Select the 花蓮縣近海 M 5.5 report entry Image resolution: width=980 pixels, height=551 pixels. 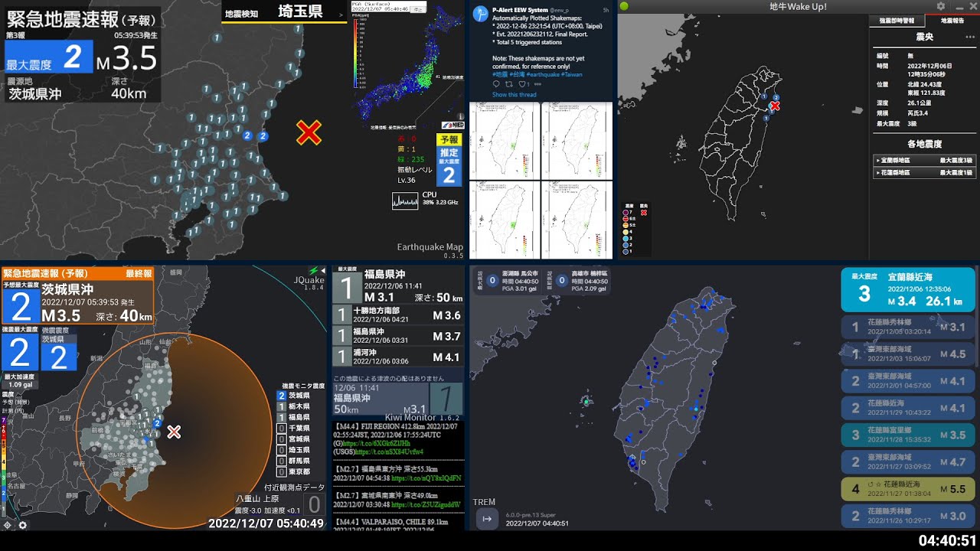[x=909, y=489]
